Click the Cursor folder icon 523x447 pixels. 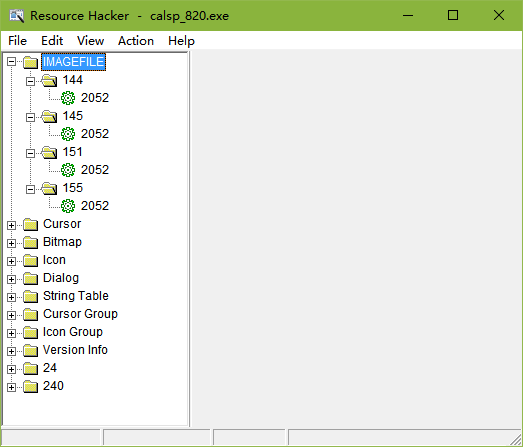(30, 225)
